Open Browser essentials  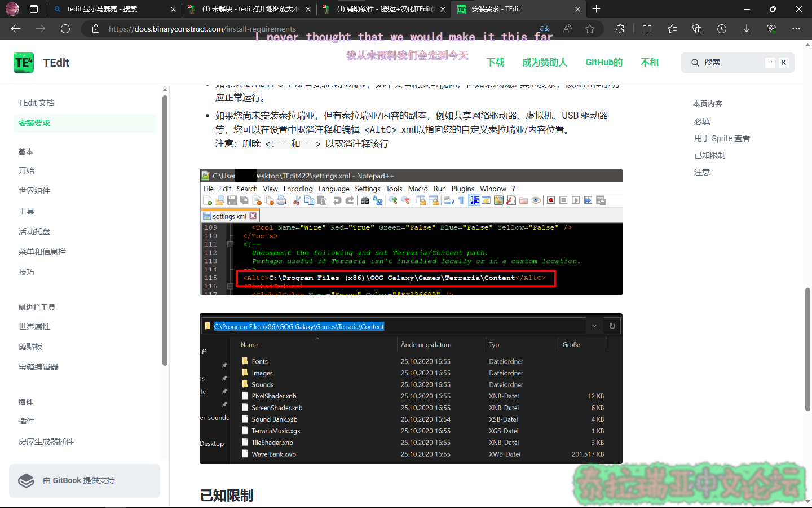[771, 29]
